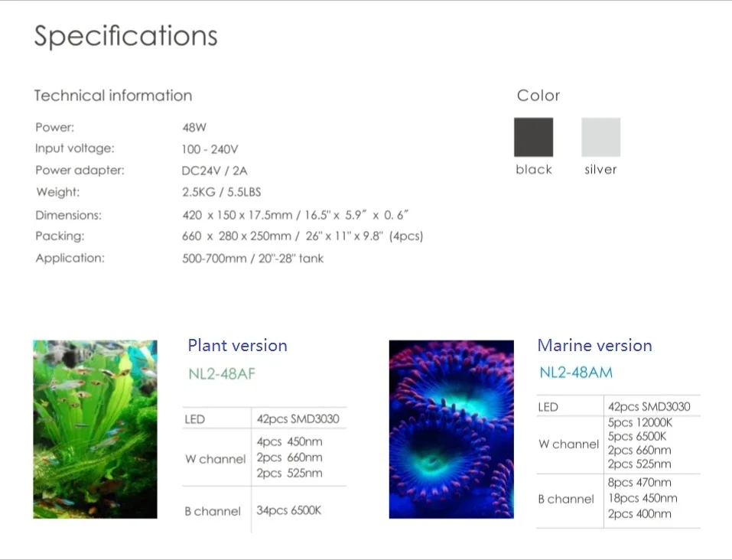Click '2pcs 660nm' in Plant table
This screenshot has height=560, width=732.
pos(289,457)
